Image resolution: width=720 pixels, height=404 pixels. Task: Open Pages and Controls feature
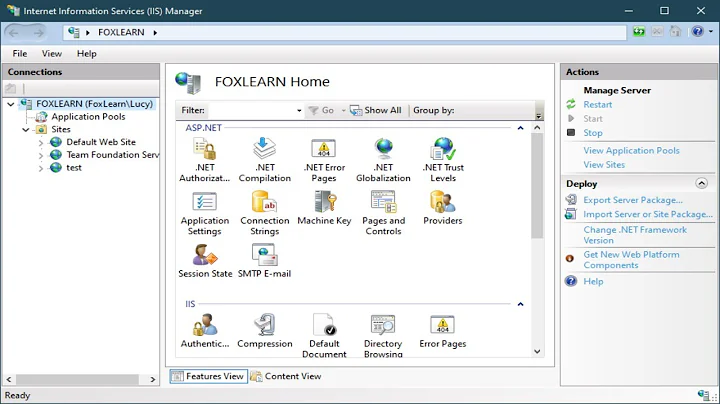pyautogui.click(x=383, y=213)
